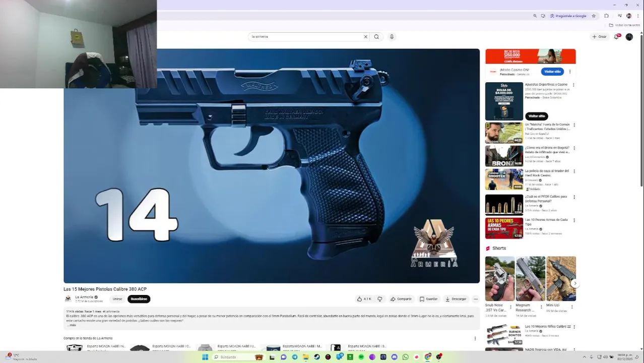Open browser extensions puzzle icon
Viewport: 644px width, 363px height.
pyautogui.click(x=606, y=16)
